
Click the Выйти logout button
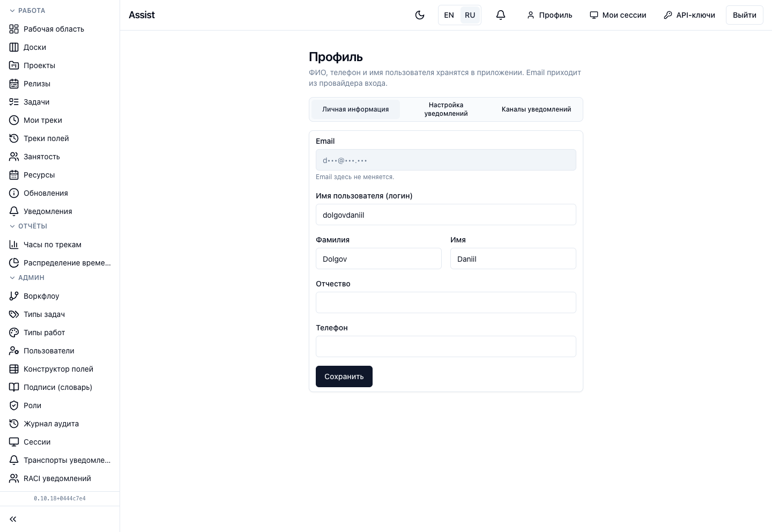[745, 15]
